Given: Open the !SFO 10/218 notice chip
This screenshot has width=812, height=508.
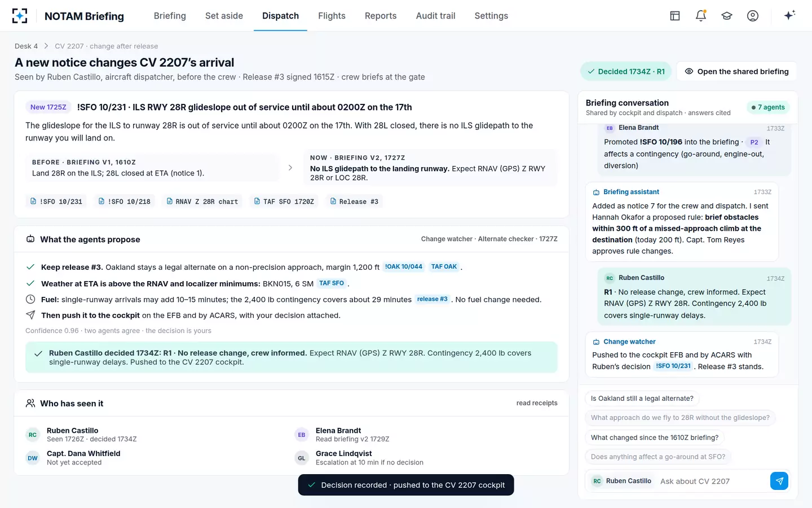Looking at the screenshot, I should pyautogui.click(x=125, y=202).
